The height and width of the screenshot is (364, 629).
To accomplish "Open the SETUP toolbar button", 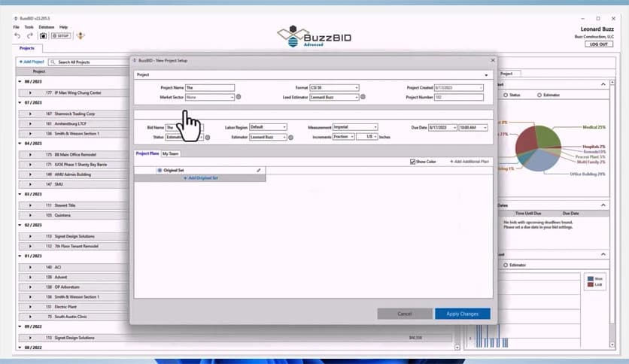I will tap(61, 35).
